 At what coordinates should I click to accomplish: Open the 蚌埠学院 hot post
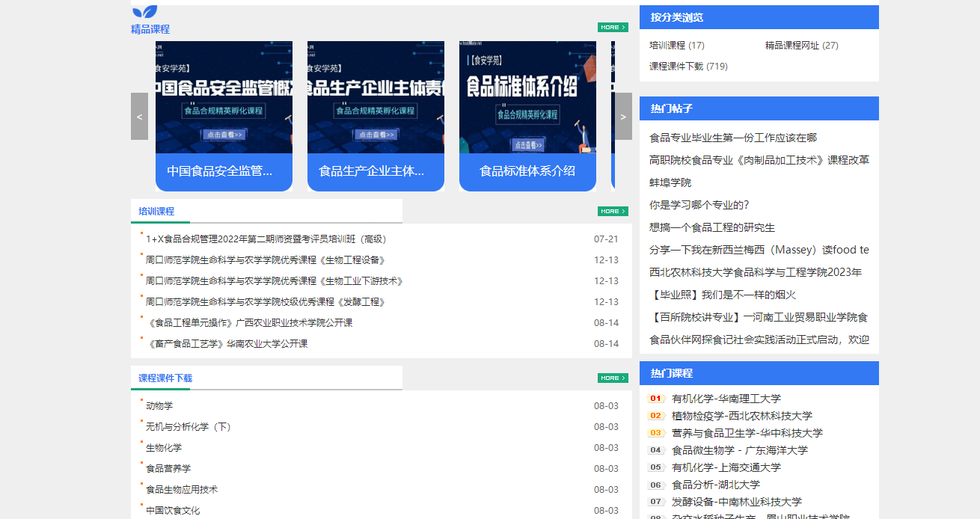pyautogui.click(x=670, y=182)
